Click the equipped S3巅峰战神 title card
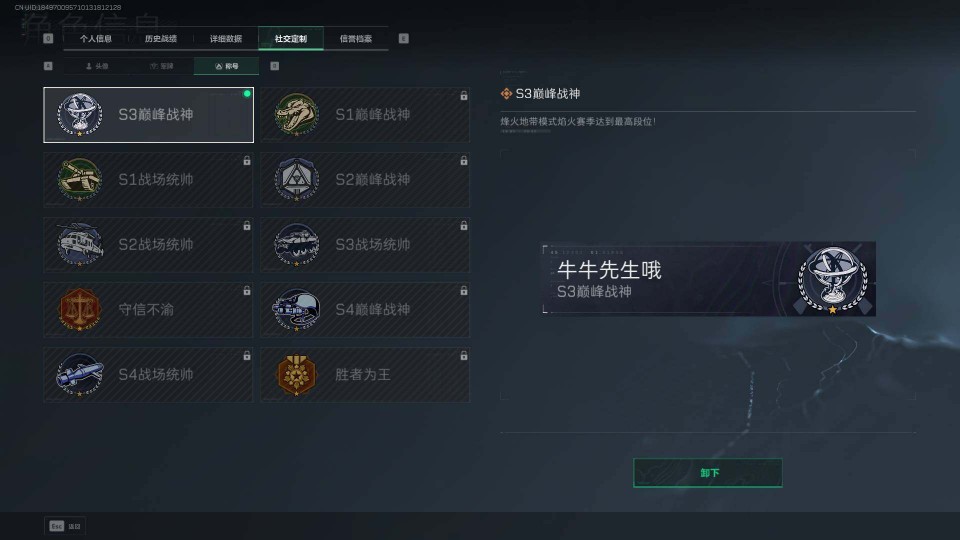This screenshot has height=540, width=960. click(148, 114)
